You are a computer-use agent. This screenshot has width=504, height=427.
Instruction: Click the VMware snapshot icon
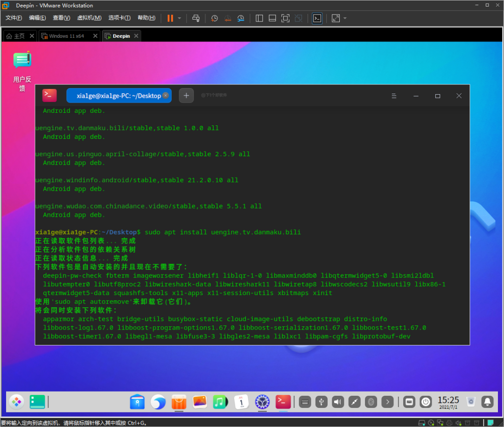tap(214, 18)
